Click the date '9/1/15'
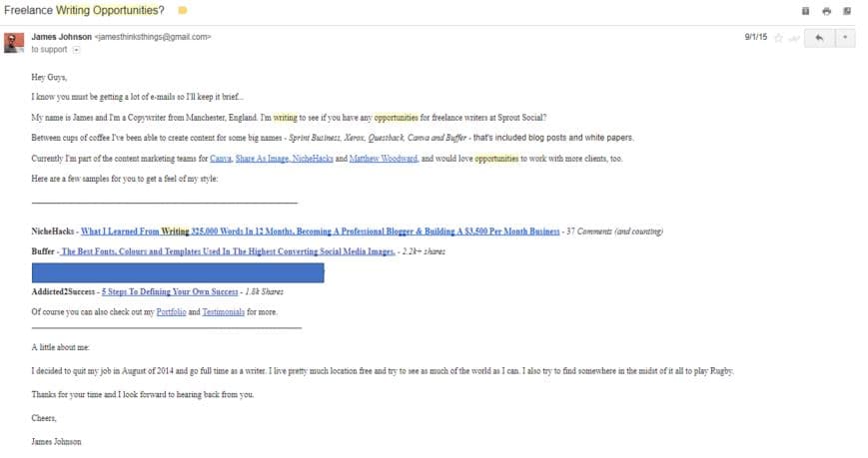The image size is (868, 458). 755,37
